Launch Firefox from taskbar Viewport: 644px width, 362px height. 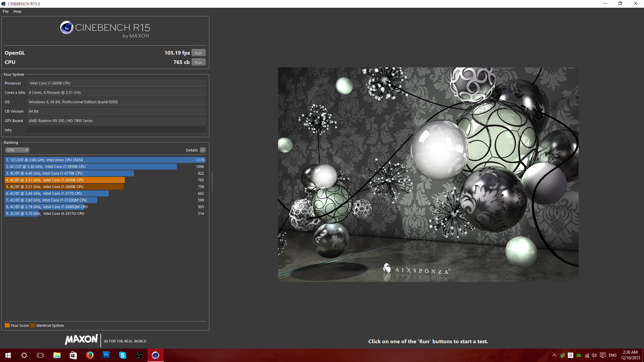90,355
